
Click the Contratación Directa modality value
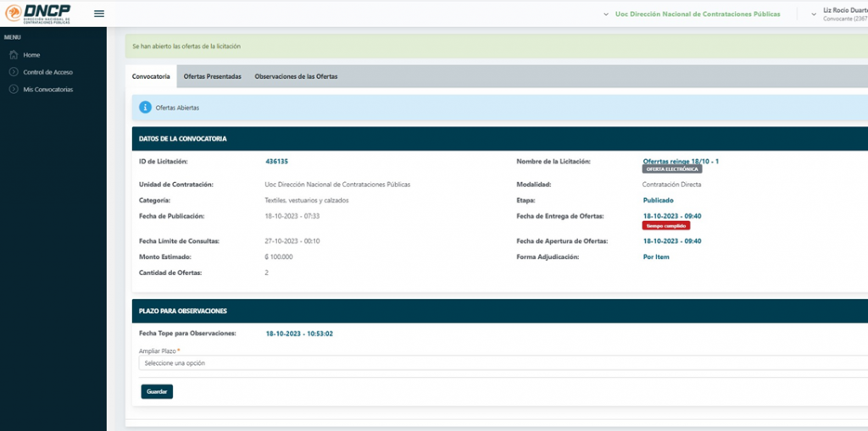point(671,185)
